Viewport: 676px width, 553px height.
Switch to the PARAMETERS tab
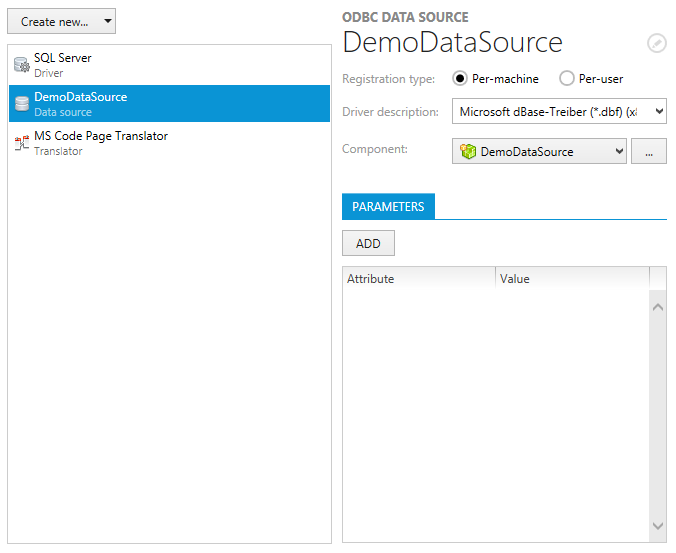388,207
